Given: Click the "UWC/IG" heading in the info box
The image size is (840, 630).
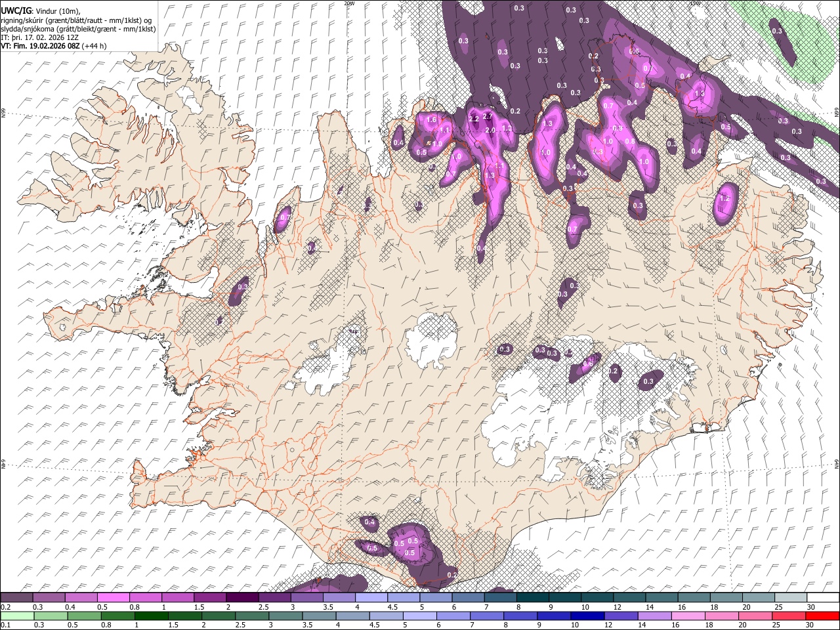Looking at the screenshot, I should pyautogui.click(x=16, y=10).
